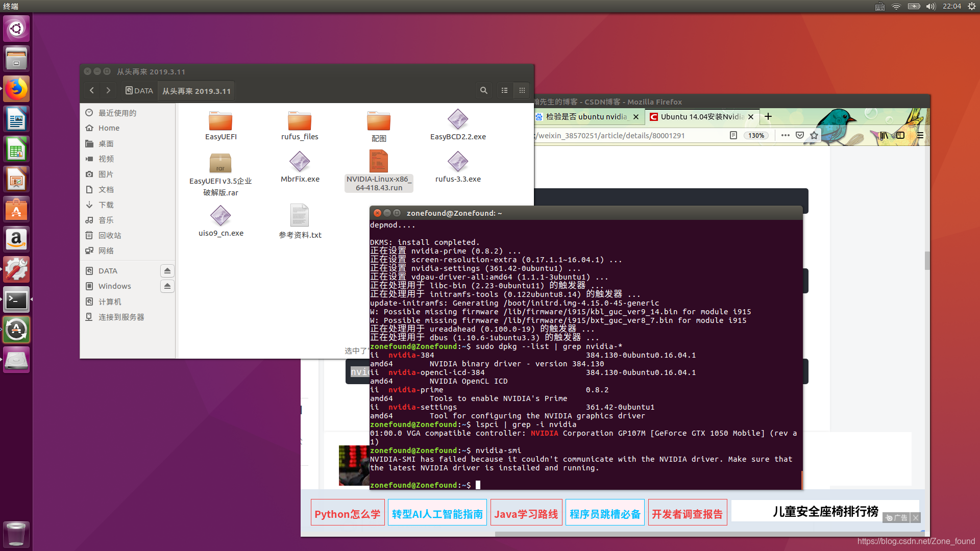Image resolution: width=980 pixels, height=551 pixels.
Task: Click the DATA path breadcrumb
Action: coord(139,90)
